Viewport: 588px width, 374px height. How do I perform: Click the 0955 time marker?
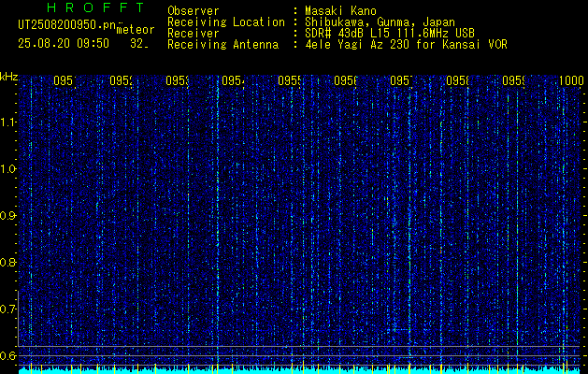[289, 80]
